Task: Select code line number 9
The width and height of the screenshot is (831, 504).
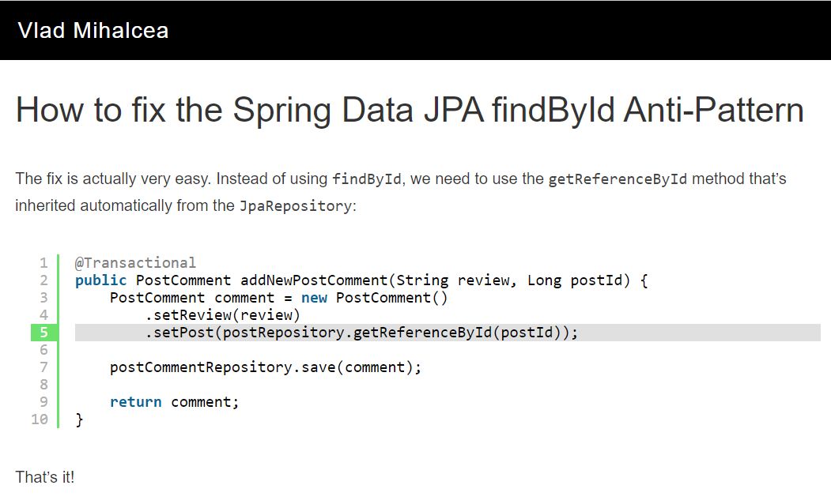Action: [x=43, y=402]
